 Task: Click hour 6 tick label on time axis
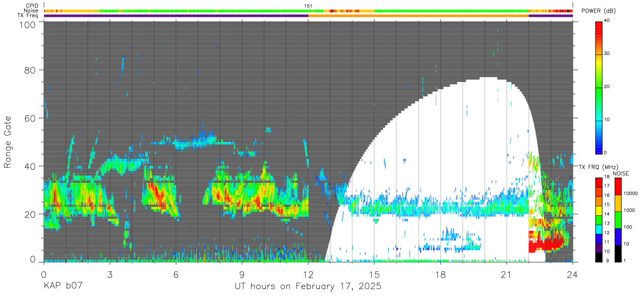(176, 274)
